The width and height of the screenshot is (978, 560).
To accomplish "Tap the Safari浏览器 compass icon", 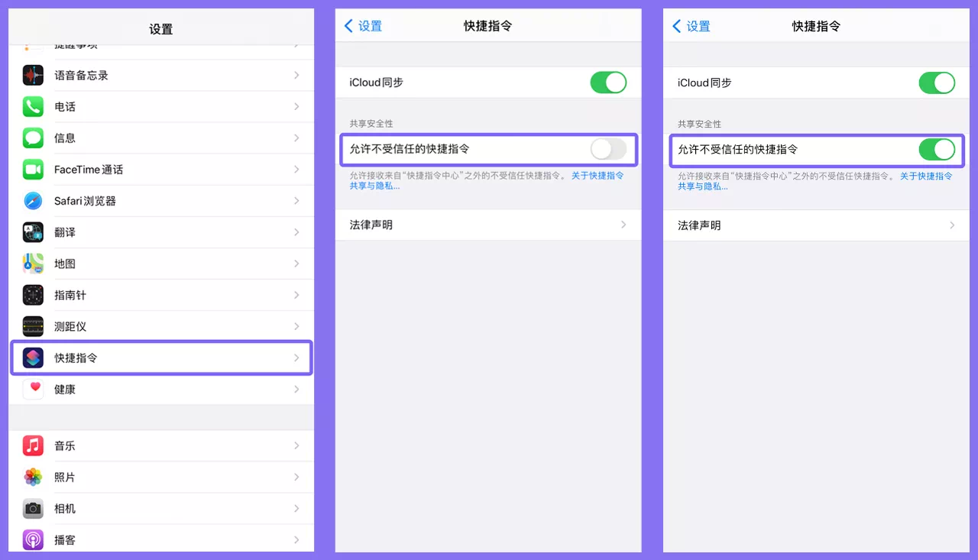I will (x=33, y=200).
